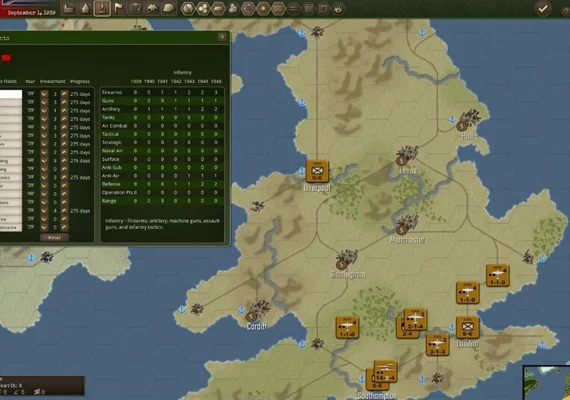Click the Cardiff city icon
The height and width of the screenshot is (400, 570).
257,310
